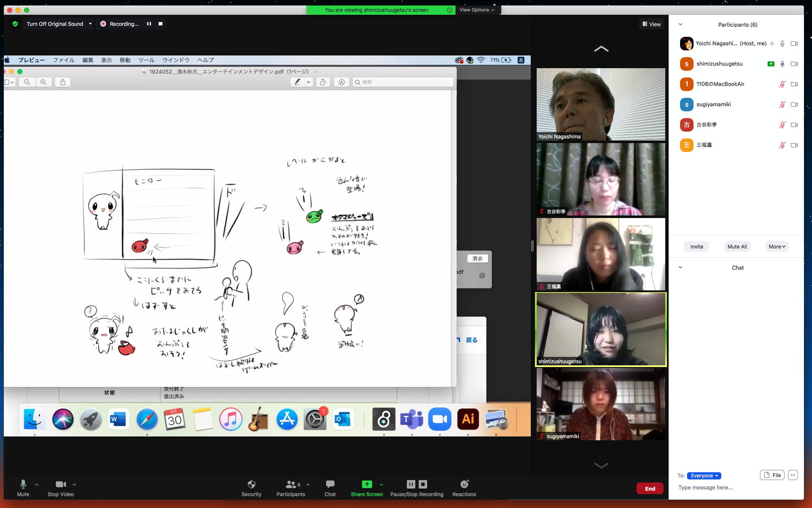The width and height of the screenshot is (812, 508).
Task: Pause the recording in top bar
Action: pos(149,24)
